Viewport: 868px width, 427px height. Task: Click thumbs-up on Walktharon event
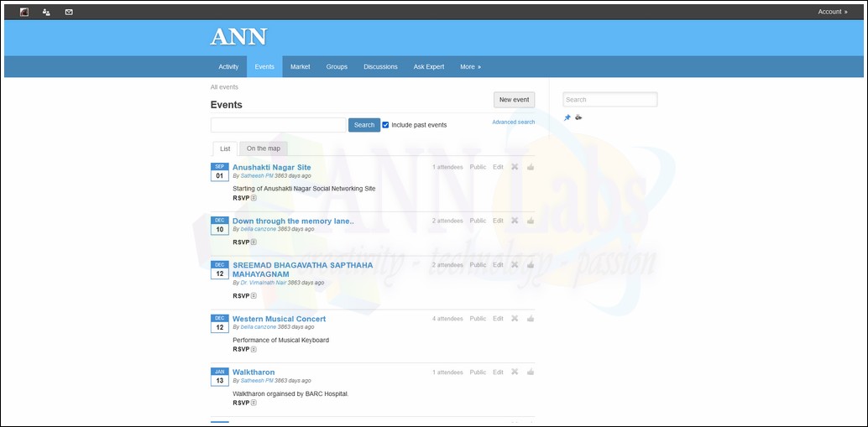pyautogui.click(x=531, y=372)
